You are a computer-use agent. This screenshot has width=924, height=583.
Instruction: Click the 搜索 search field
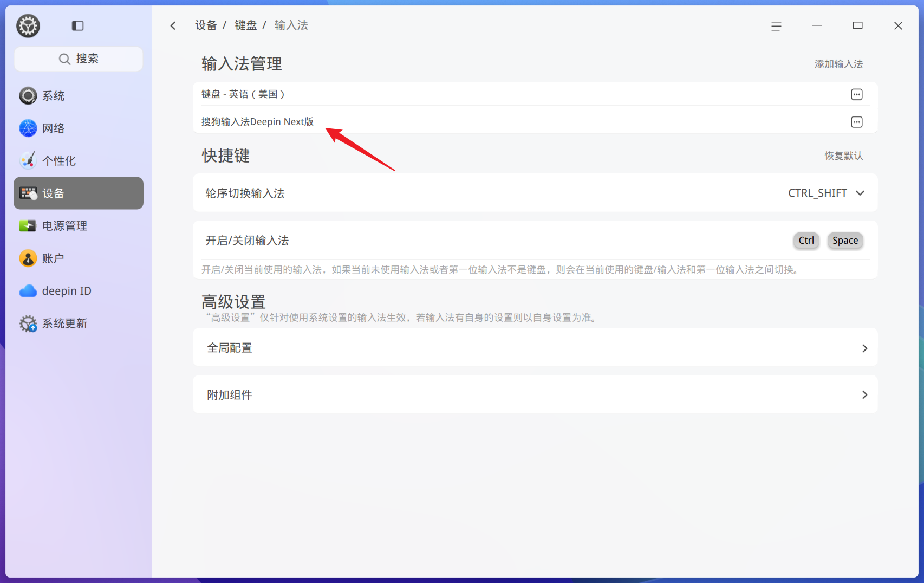(79, 59)
